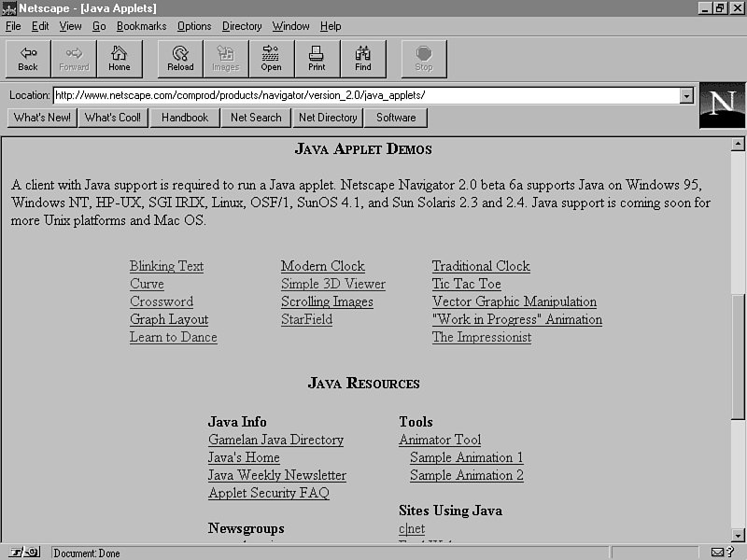Screen dimensions: 747x560
Task: Click the Forward toolbar button
Action: [x=74, y=59]
